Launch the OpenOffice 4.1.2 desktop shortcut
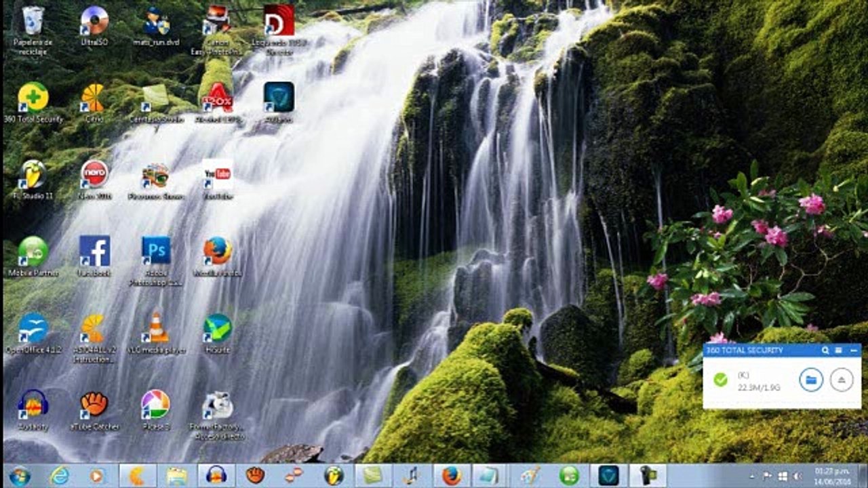868x488 pixels. [33, 328]
